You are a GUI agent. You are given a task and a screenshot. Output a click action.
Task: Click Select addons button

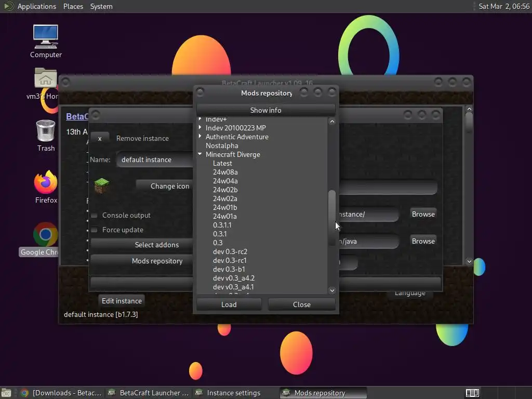142,245
